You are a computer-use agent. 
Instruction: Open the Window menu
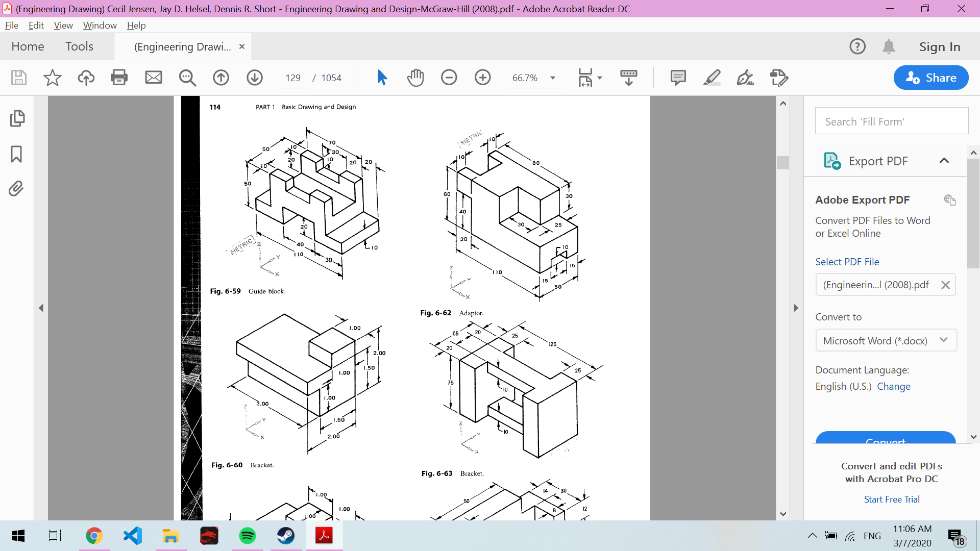100,26
